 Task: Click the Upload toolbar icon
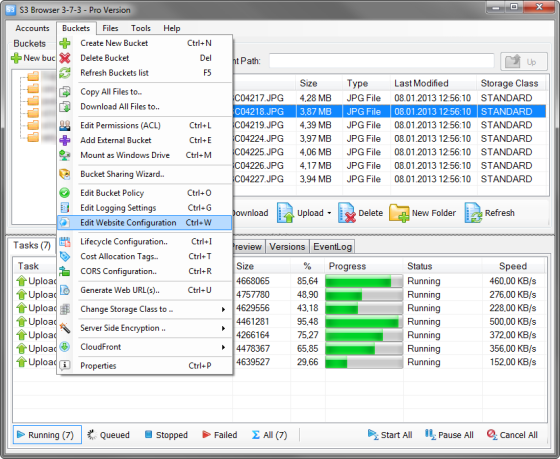(285, 213)
